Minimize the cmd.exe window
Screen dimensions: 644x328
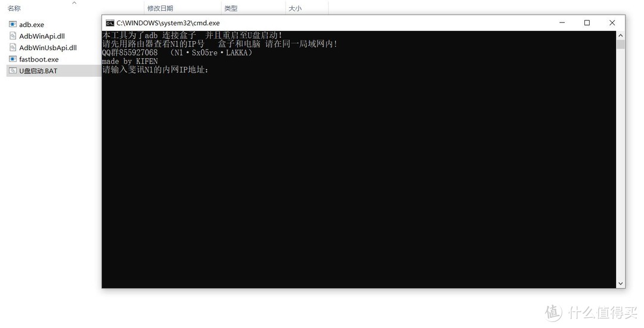pyautogui.click(x=562, y=23)
